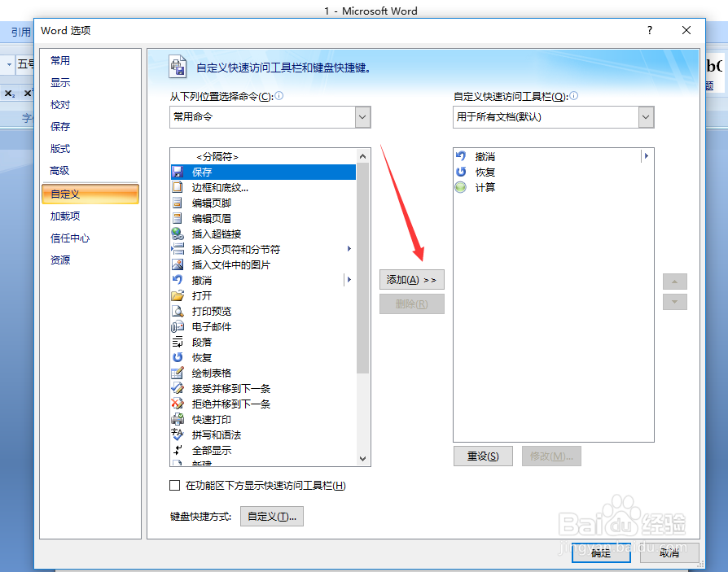Select 恢复 icon in left command list
This screenshot has height=572, width=728.
pyautogui.click(x=178, y=357)
